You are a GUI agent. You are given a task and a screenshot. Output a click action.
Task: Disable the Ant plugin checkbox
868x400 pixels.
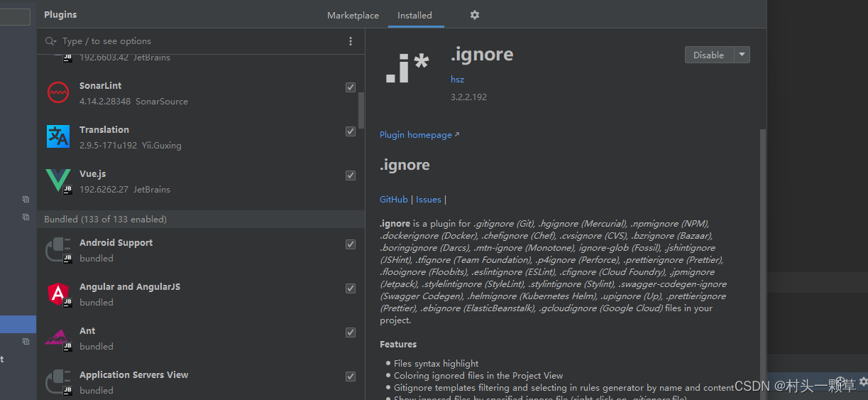(x=351, y=333)
